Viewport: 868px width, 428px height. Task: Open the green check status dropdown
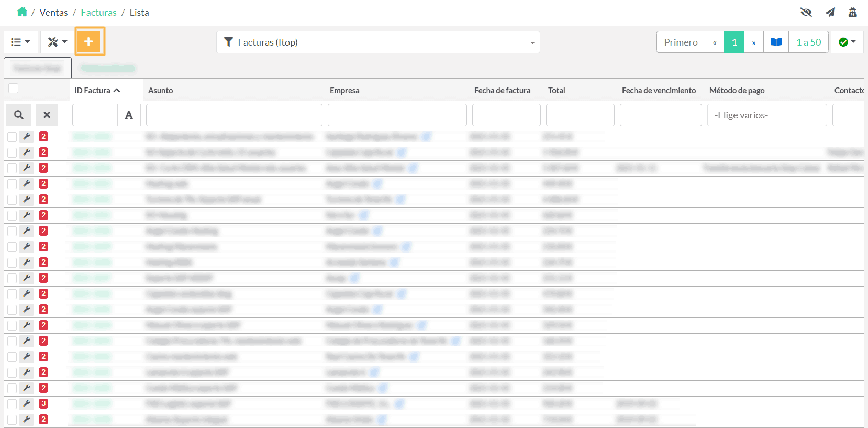[x=847, y=42]
